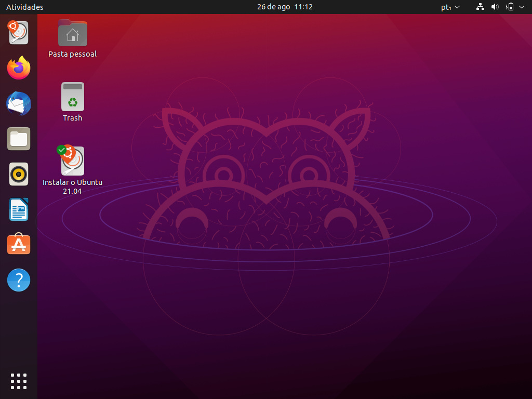Open the Trash on the desktop
This screenshot has width=532, height=399.
click(x=72, y=96)
